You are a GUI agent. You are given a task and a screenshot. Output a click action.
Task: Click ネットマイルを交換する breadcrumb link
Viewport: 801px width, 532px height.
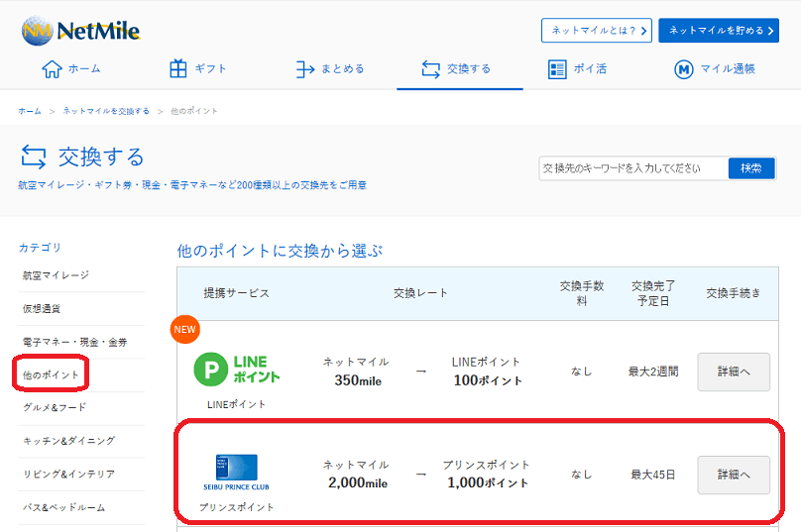click(106, 111)
